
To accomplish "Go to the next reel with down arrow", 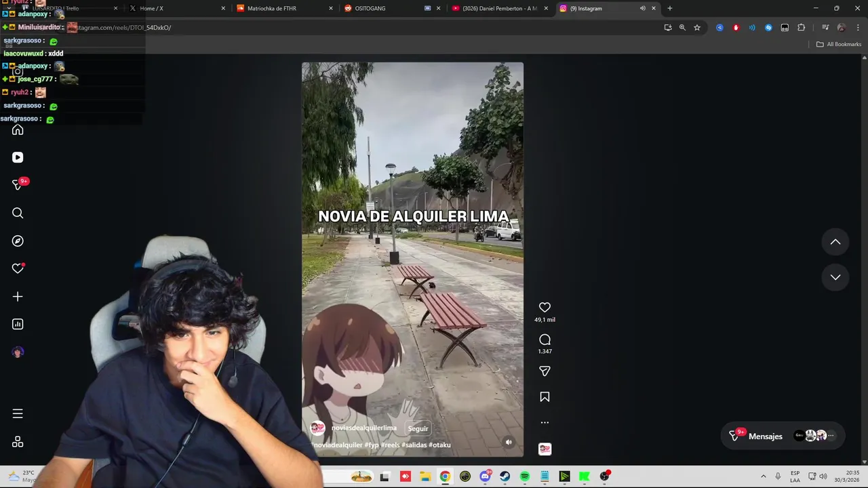I will click(x=835, y=277).
